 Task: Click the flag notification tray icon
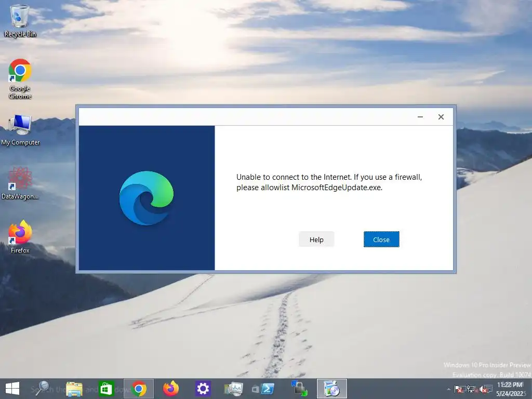pyautogui.click(x=459, y=389)
